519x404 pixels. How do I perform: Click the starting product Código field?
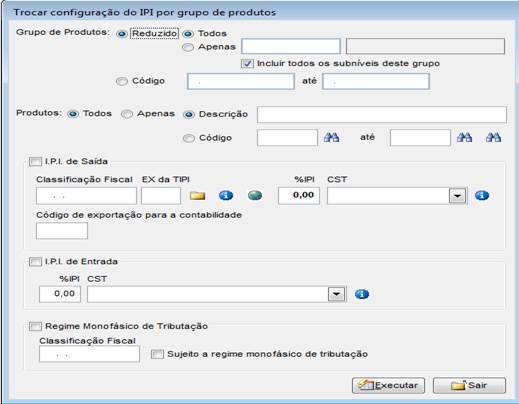pos(287,138)
